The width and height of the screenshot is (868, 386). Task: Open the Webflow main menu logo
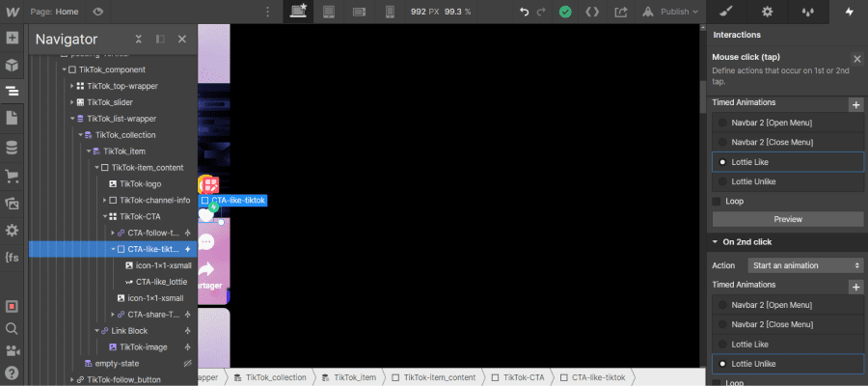point(12,12)
